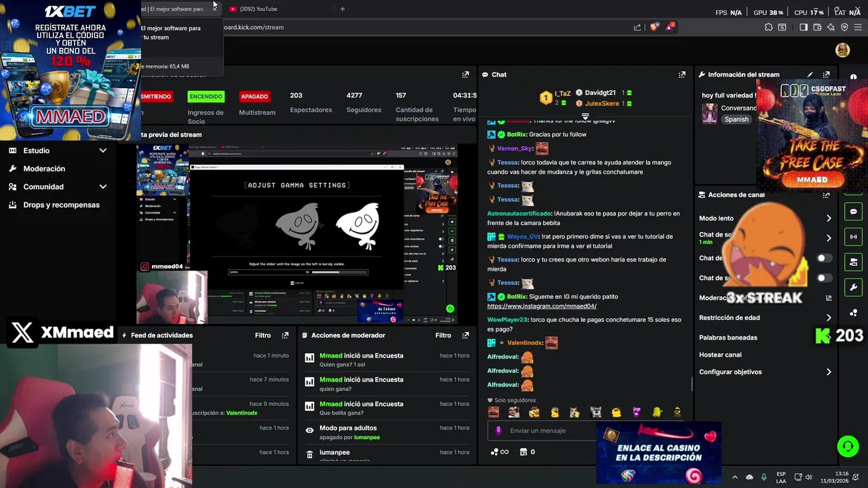Viewport: 868px width, 488px height.
Task: Pop out the Acciones de canal panel
Action: pyautogui.click(x=826, y=195)
